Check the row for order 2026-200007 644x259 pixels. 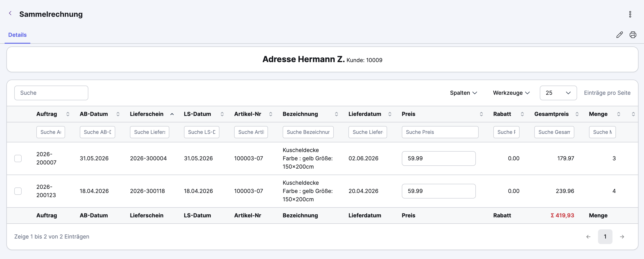18,158
